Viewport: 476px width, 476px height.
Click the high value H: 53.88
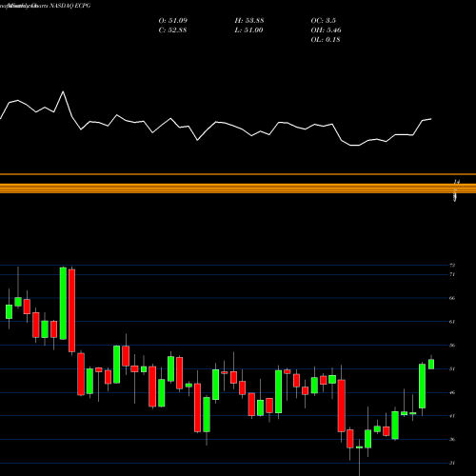[x=249, y=20]
